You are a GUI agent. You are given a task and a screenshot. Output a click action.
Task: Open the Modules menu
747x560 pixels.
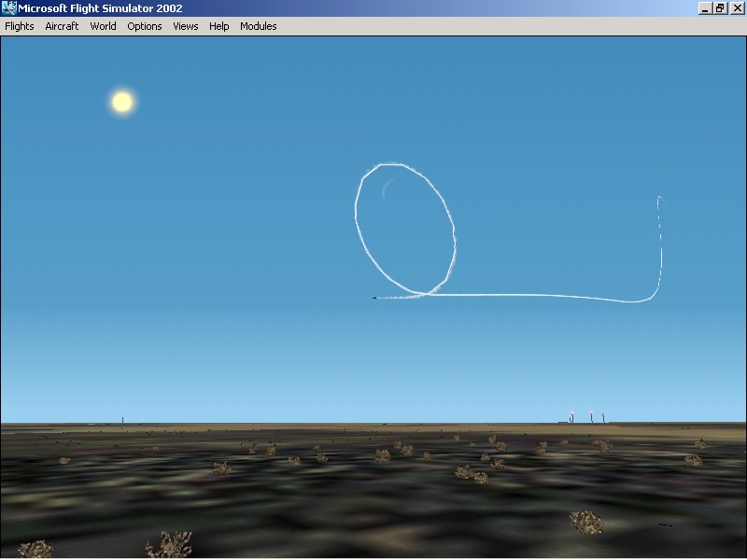[259, 26]
